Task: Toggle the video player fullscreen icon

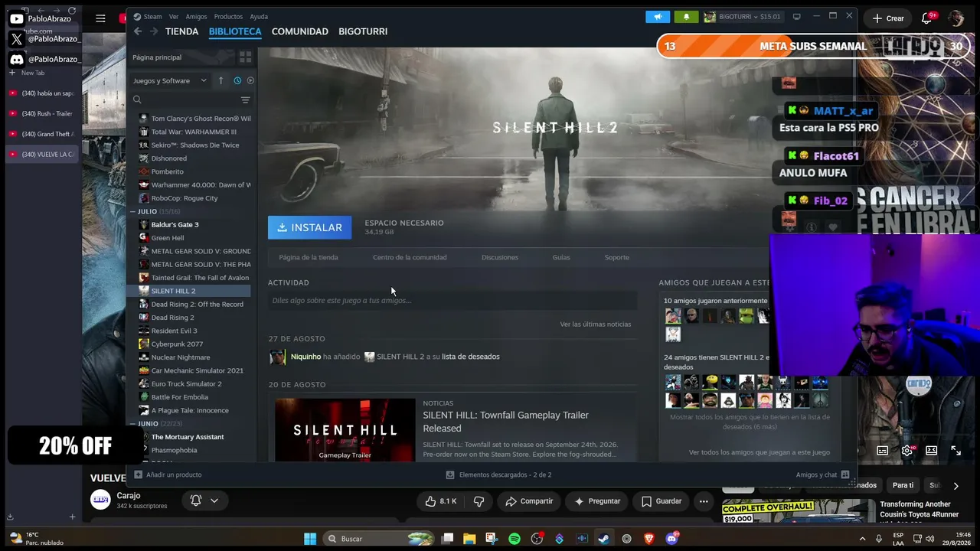Action: pos(955,451)
